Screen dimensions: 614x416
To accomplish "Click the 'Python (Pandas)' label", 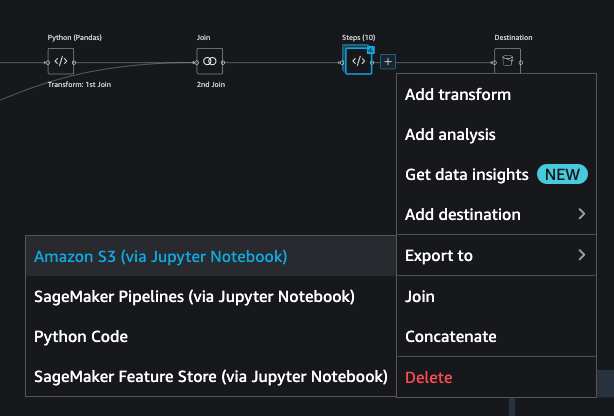I will point(74,38).
